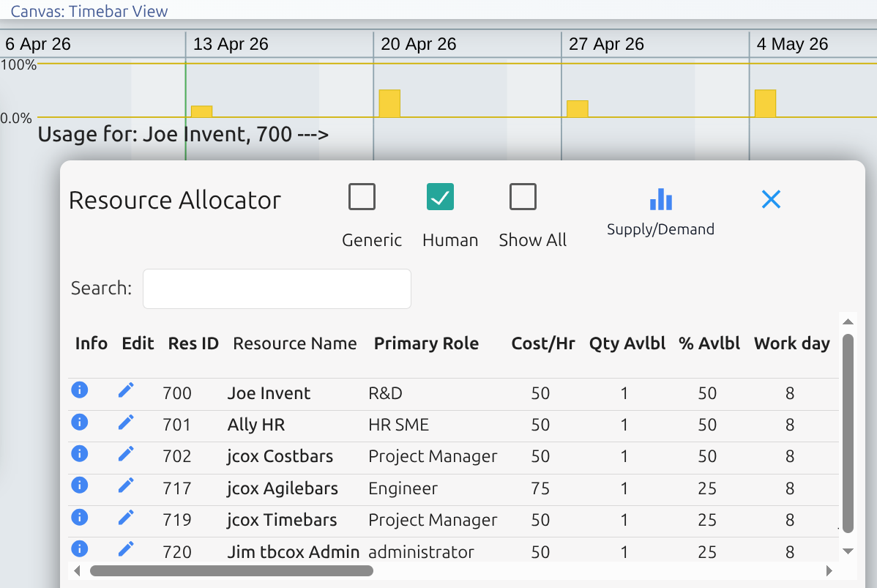Click the usage bar under 27 Apr 26
The image size is (877, 588).
point(577,108)
